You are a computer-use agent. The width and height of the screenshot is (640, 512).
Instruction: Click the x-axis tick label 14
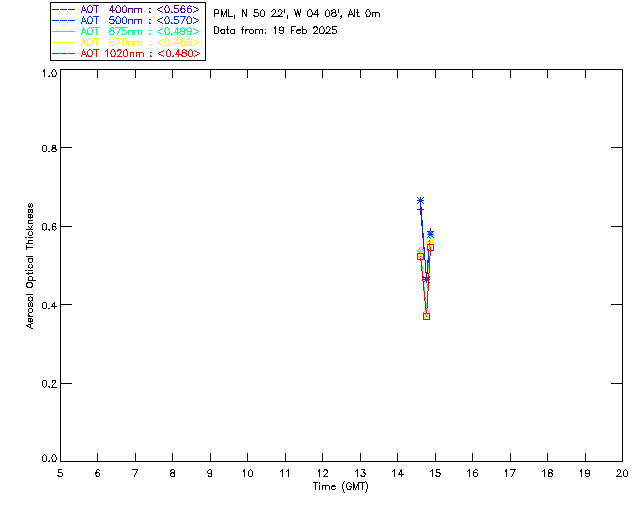pos(398,473)
